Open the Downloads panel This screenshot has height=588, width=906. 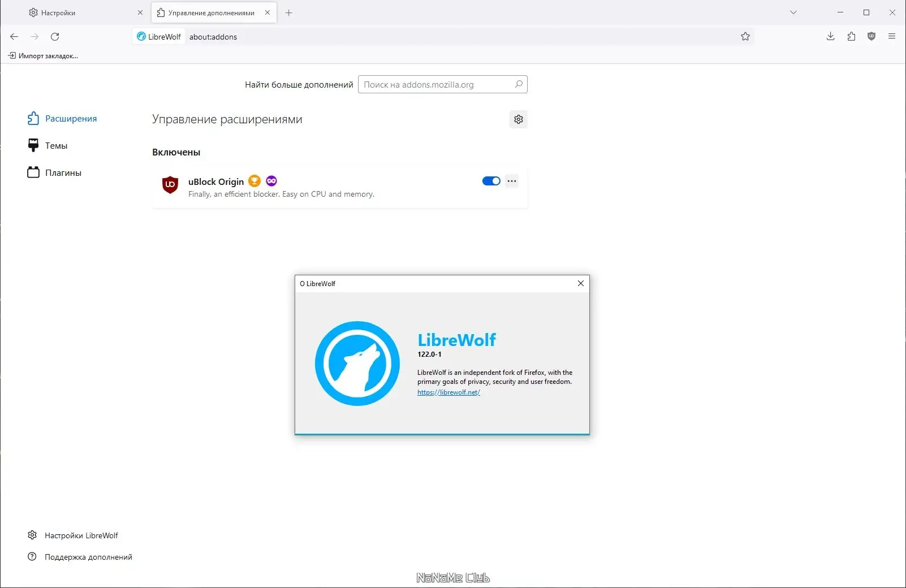tap(830, 37)
